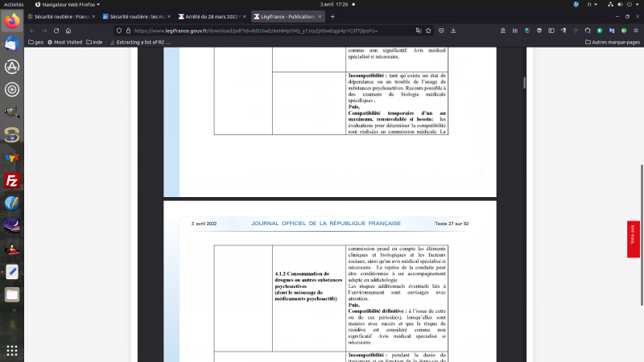Launch FileZilla from the dock

coord(12,179)
